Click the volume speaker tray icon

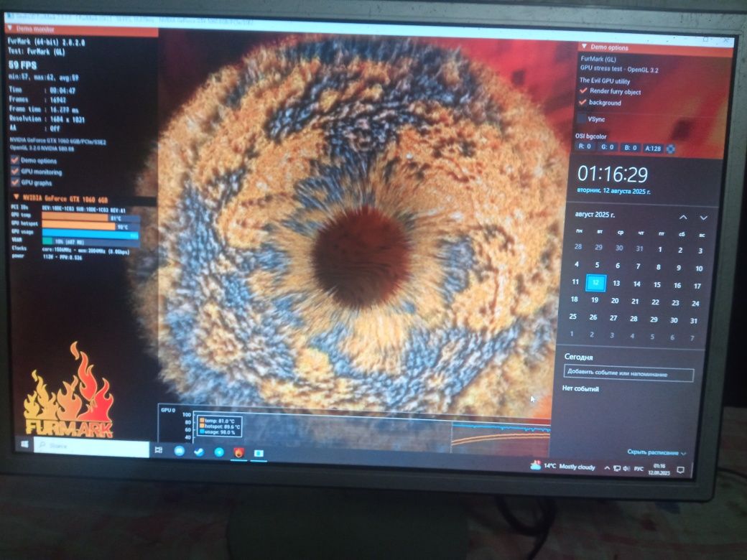click(x=626, y=469)
